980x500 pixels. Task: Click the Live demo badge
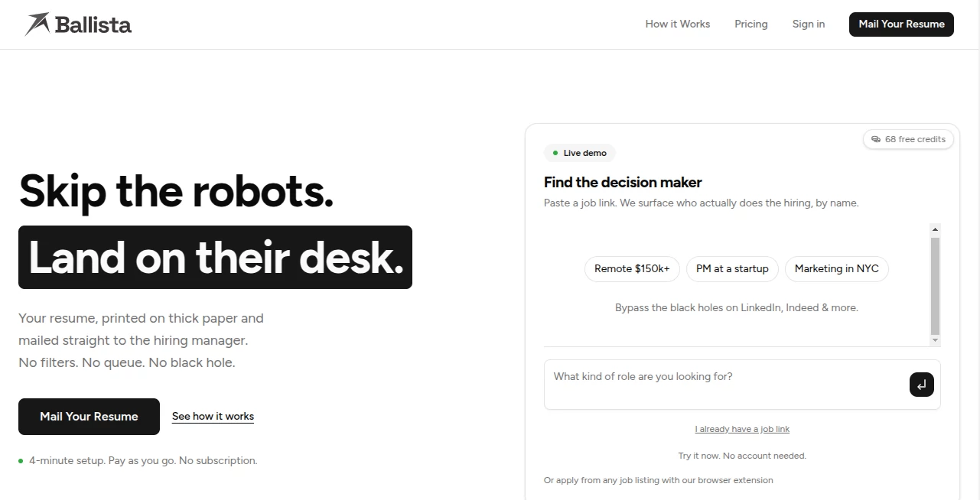pos(580,153)
